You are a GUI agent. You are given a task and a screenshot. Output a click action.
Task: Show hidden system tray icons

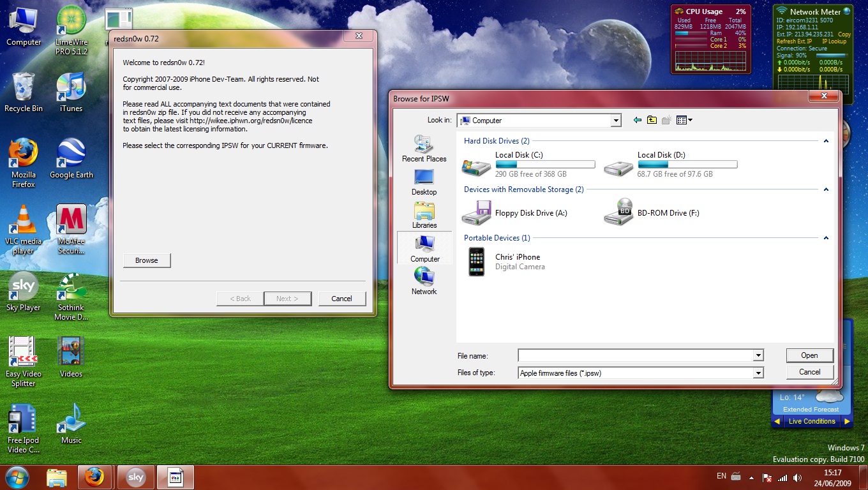pyautogui.click(x=751, y=477)
